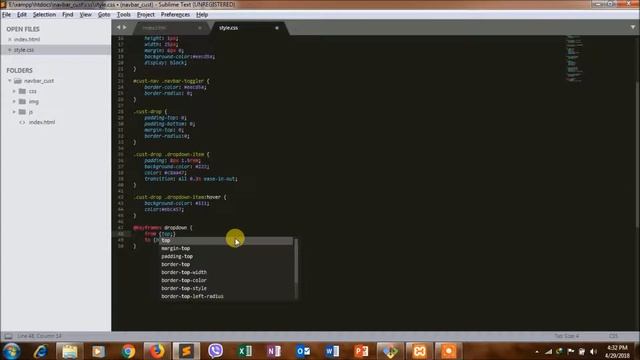The image size is (640, 360).
Task: Choose 'border-top-style' autocomplete suggestion
Action: click(226, 288)
